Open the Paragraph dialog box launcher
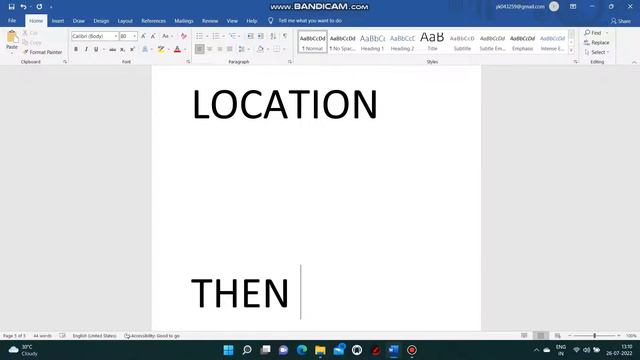 click(290, 62)
